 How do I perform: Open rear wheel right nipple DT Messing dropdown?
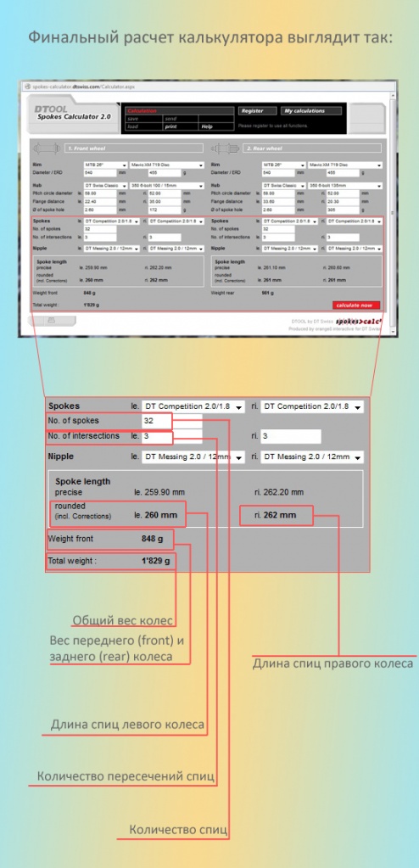click(355, 249)
